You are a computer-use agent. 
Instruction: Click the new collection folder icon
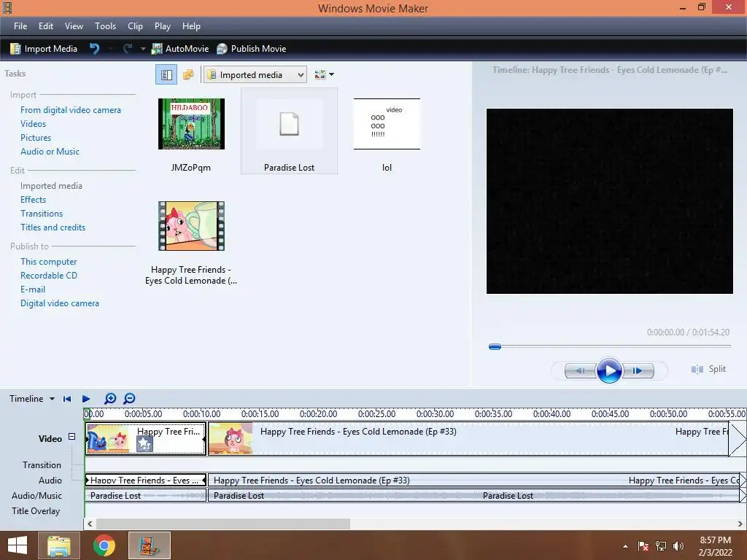pyautogui.click(x=188, y=75)
